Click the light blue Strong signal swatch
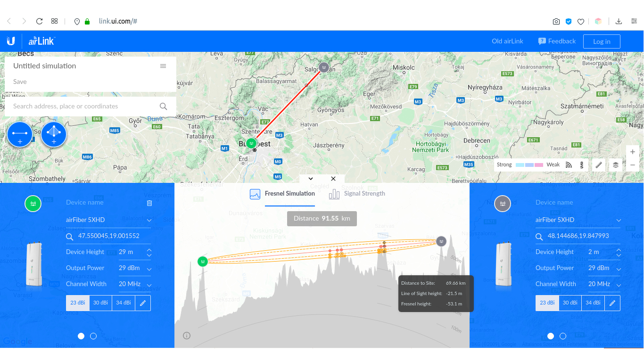Image resolution: width=644 pixels, height=362 pixels. point(520,165)
